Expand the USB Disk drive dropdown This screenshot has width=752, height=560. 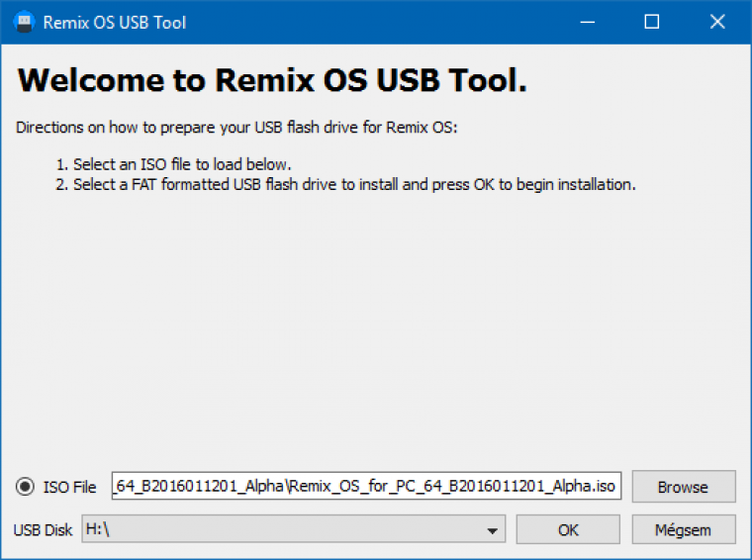294,529
